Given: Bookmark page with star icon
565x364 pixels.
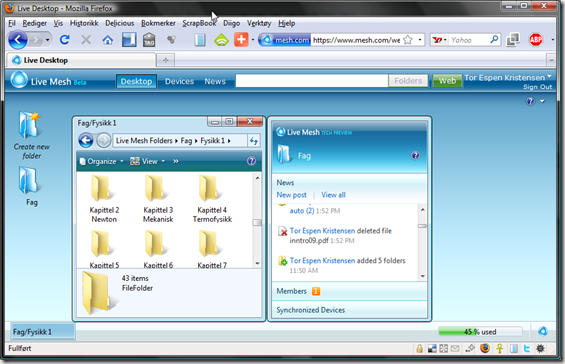Looking at the screenshot, I should coord(408,40).
